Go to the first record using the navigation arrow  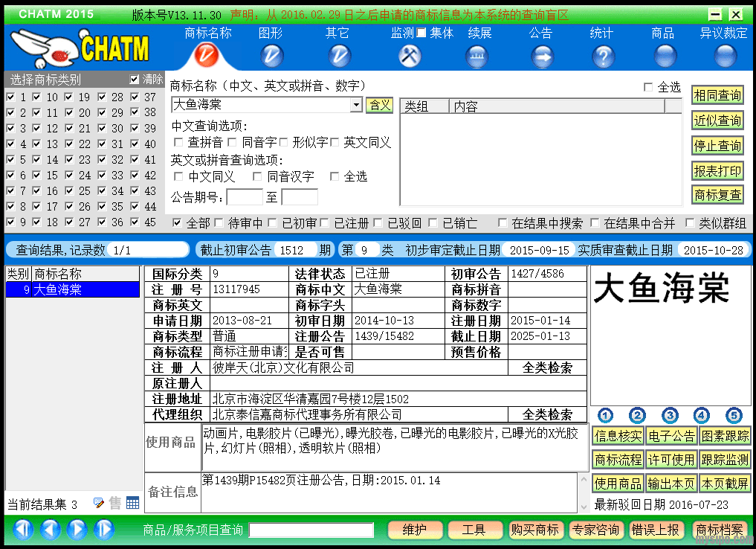coord(23,530)
